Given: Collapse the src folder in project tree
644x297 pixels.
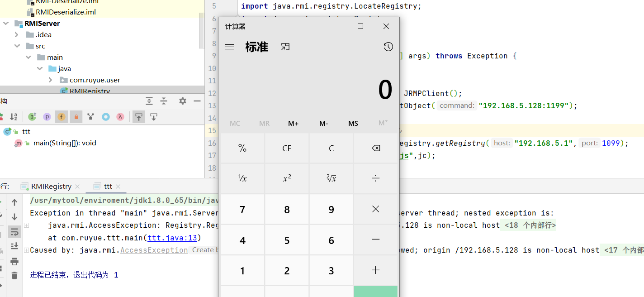Looking at the screenshot, I should point(17,46).
